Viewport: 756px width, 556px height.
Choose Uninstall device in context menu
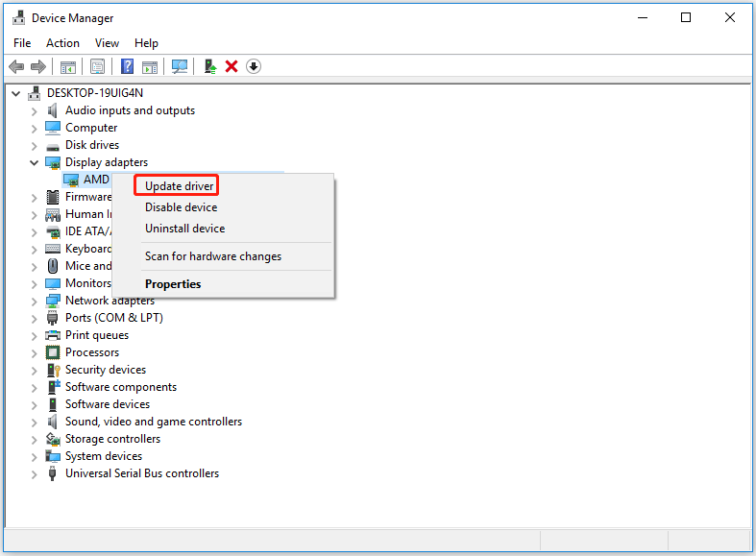tap(184, 229)
